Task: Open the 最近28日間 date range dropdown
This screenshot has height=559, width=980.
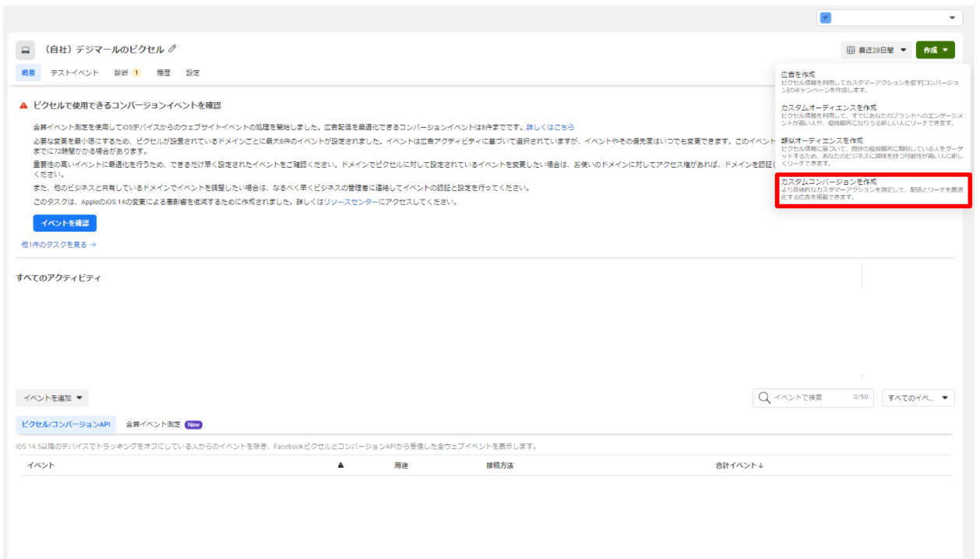Action: [x=876, y=50]
